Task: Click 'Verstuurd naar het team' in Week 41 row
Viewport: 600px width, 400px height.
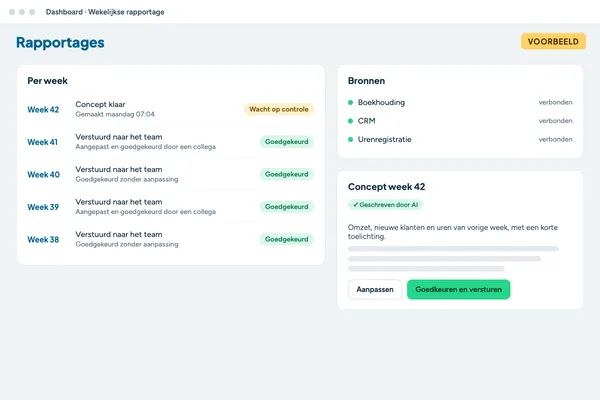Action: pyautogui.click(x=119, y=137)
